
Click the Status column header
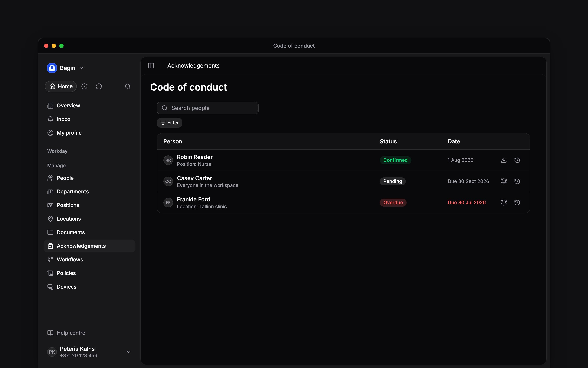tap(388, 141)
